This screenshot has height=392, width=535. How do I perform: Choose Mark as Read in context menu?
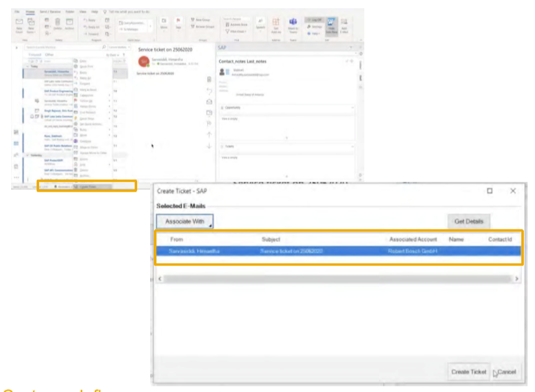point(91,90)
